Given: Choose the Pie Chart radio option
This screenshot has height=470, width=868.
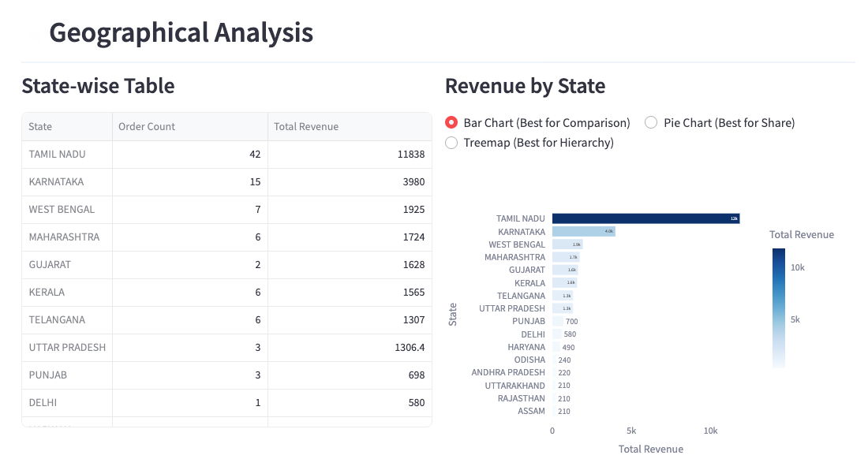Looking at the screenshot, I should pyautogui.click(x=651, y=123).
